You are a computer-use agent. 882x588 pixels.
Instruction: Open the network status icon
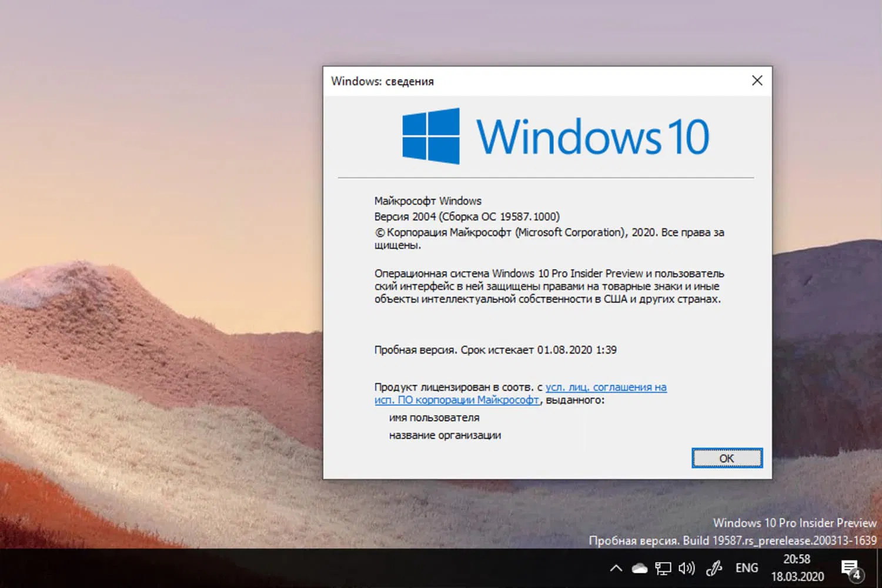tap(663, 568)
